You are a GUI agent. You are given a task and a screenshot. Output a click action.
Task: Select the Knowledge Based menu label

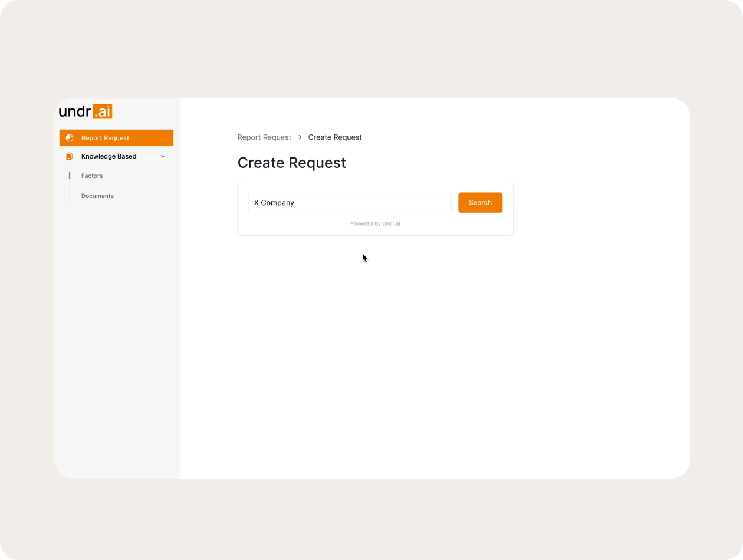click(109, 156)
